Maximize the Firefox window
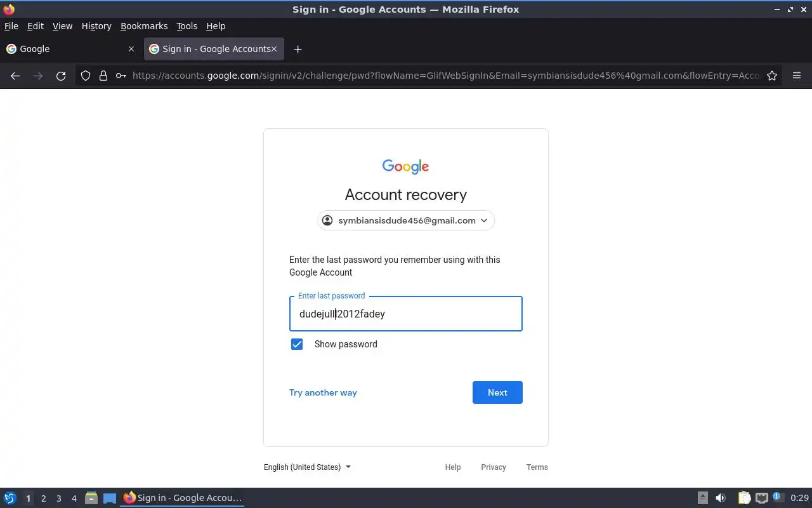 (790, 10)
